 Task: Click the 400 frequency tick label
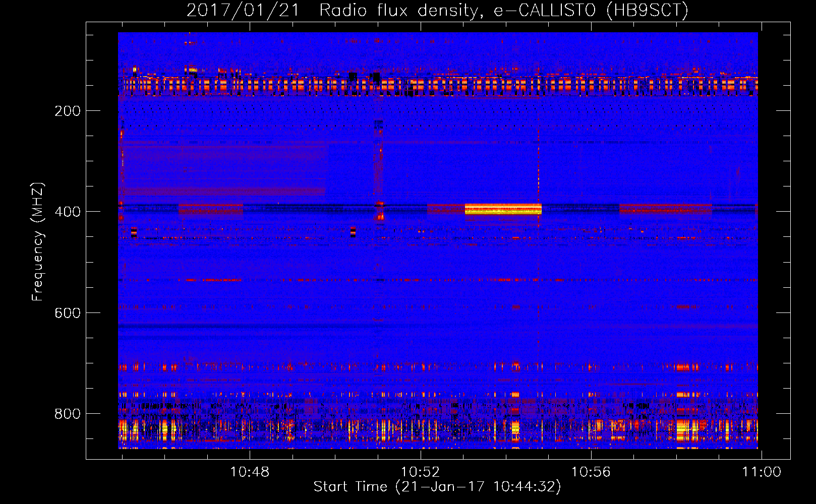pos(68,212)
